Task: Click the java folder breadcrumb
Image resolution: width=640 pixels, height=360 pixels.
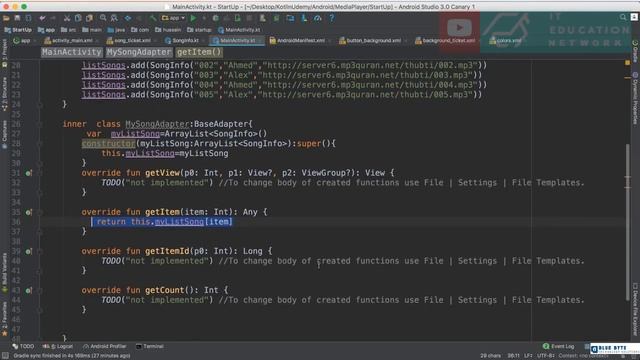Action: click(x=116, y=30)
